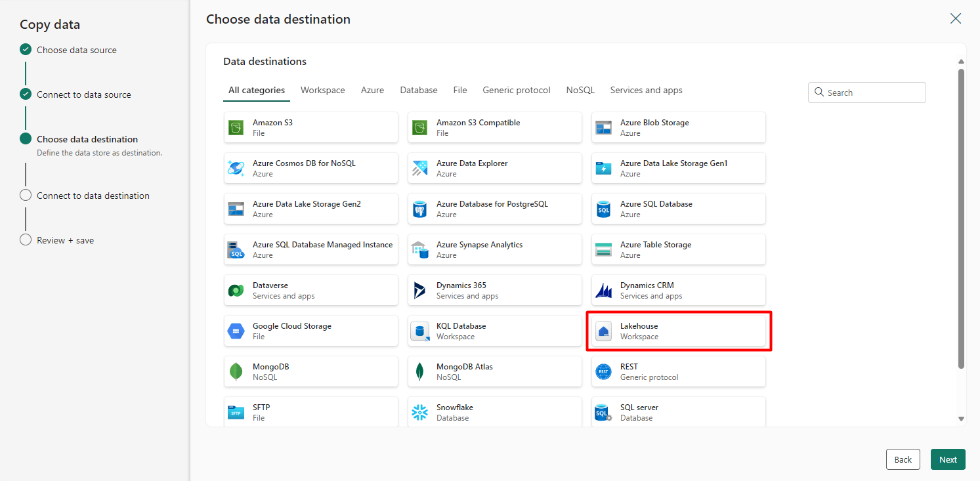Open the Services and apps tab
Image resolution: width=980 pixels, height=481 pixels.
[646, 91]
